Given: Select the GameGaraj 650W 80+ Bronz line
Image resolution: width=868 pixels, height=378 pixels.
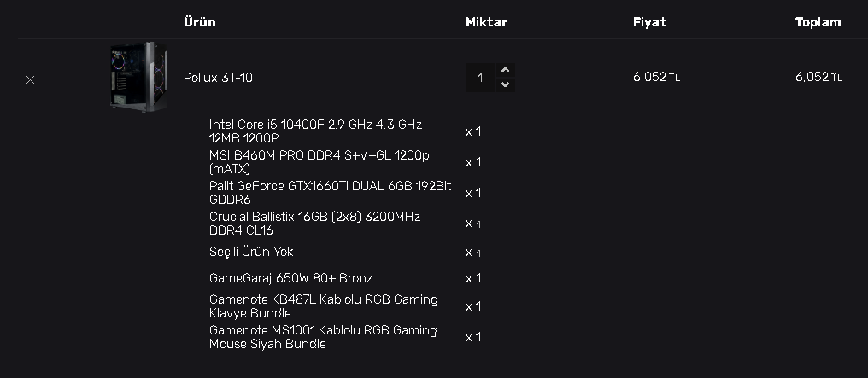Looking at the screenshot, I should 290,278.
